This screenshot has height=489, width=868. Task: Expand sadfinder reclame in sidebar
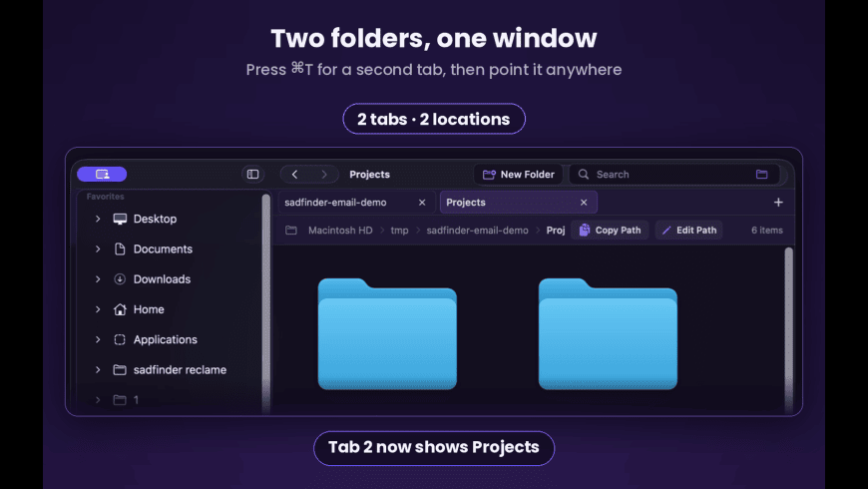point(98,369)
